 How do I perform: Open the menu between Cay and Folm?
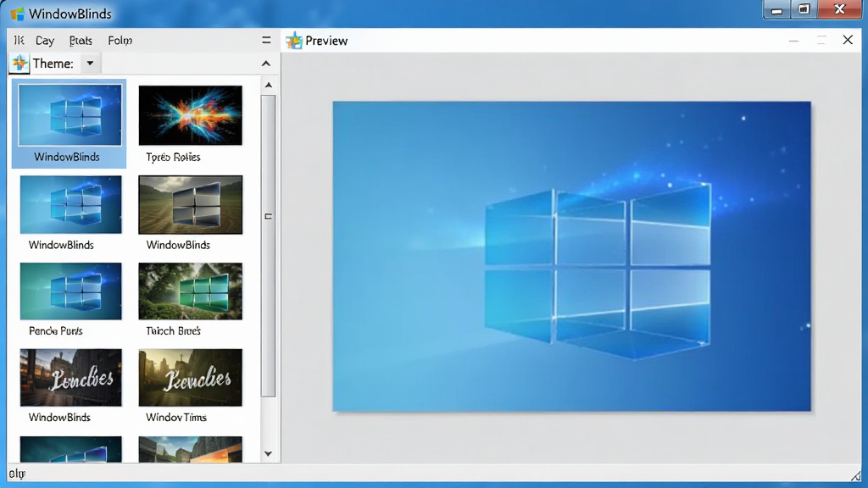[x=81, y=41]
